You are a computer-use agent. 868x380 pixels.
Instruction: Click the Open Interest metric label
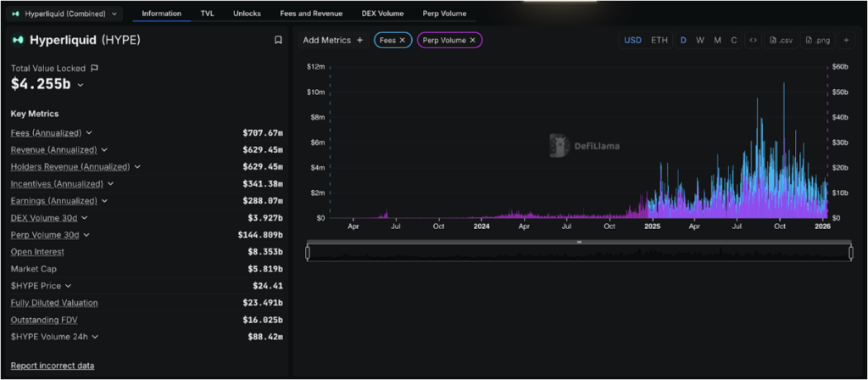point(37,251)
